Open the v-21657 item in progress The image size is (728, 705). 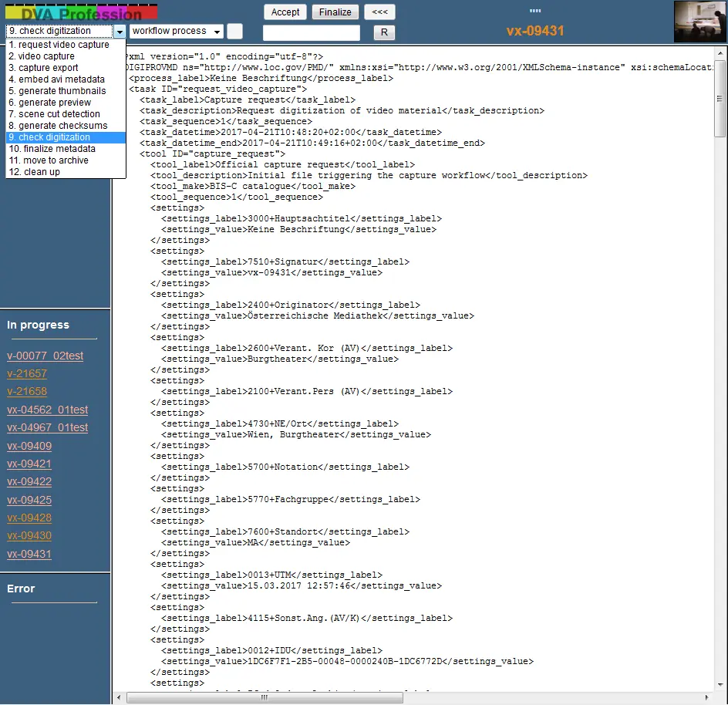pyautogui.click(x=26, y=373)
